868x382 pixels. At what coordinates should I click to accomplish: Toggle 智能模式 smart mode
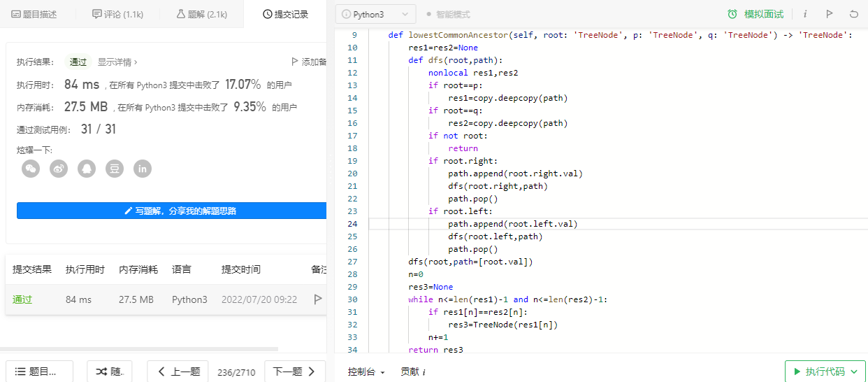(448, 14)
